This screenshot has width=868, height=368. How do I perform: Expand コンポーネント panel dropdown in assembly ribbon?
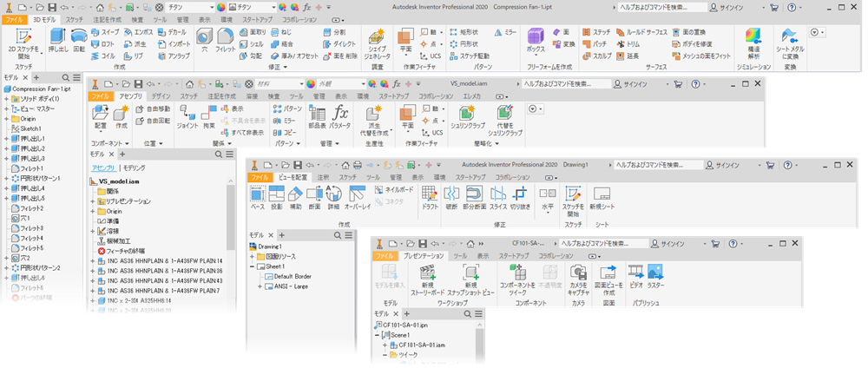(111, 143)
